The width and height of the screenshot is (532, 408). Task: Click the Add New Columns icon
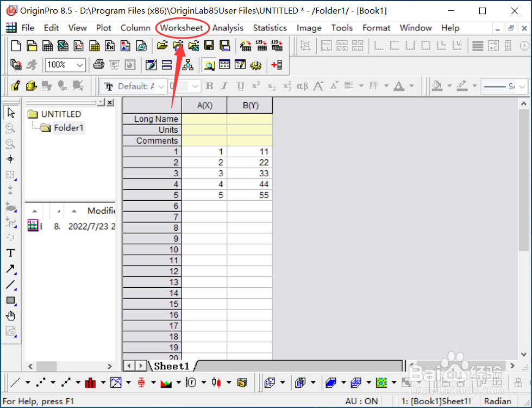pyautogui.click(x=277, y=65)
